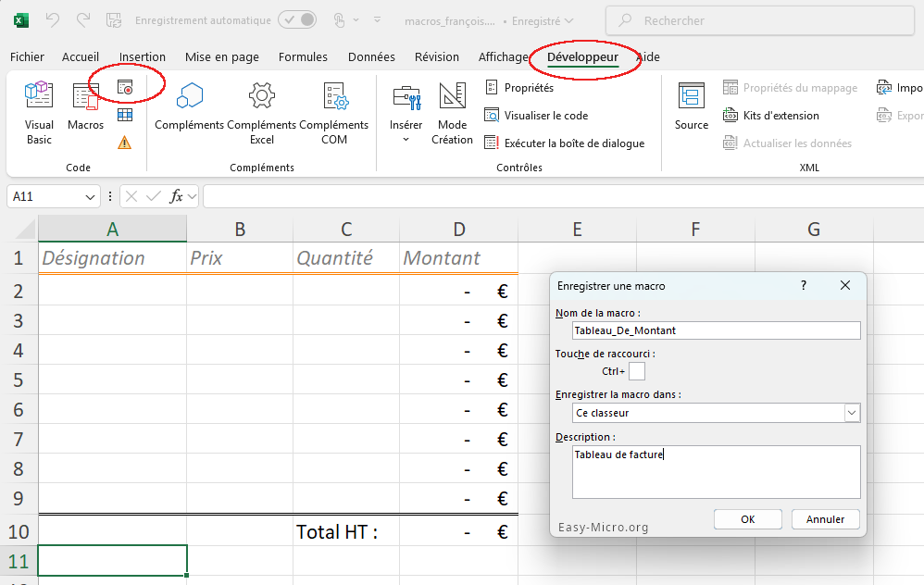The width and height of the screenshot is (924, 585).
Task: Open Compléments Excel dialog
Action: click(x=262, y=113)
